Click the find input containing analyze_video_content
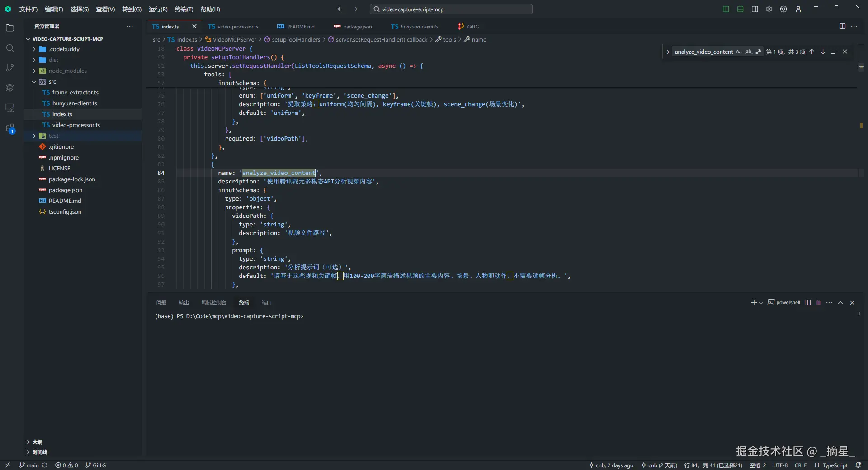Viewport: 868px width, 470px height. coord(704,52)
